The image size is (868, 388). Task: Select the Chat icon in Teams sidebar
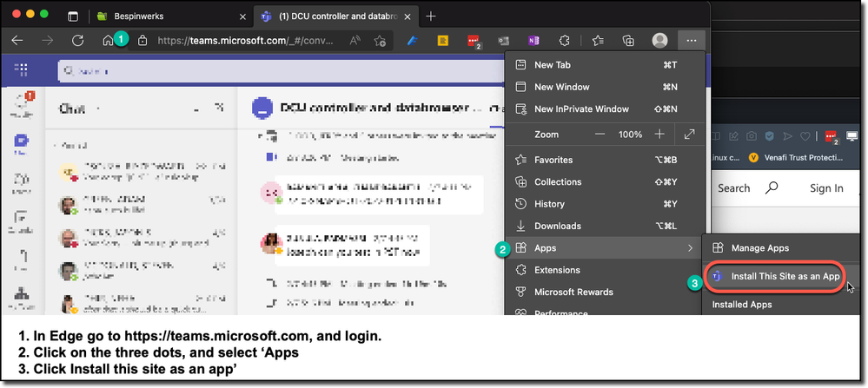22,144
